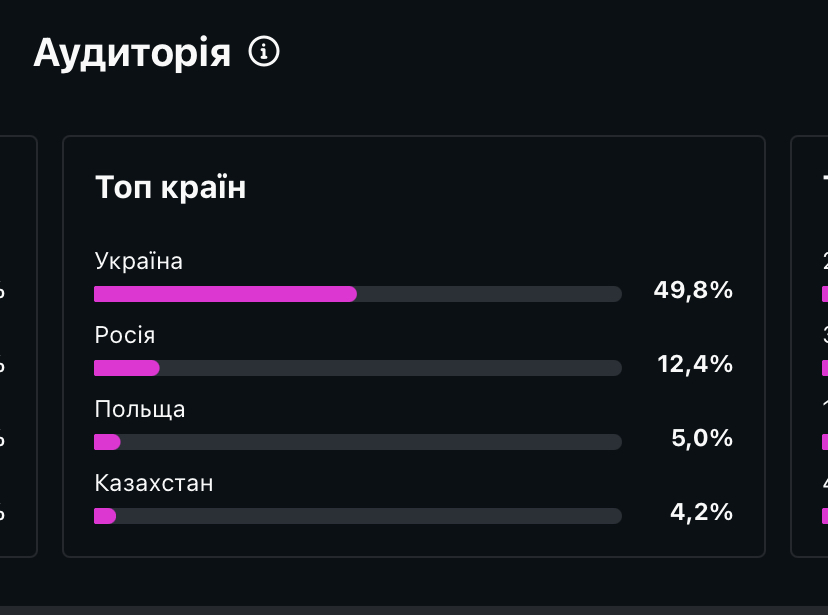This screenshot has width=828, height=615.
Task: Click the Україна progress bar
Action: (357, 294)
